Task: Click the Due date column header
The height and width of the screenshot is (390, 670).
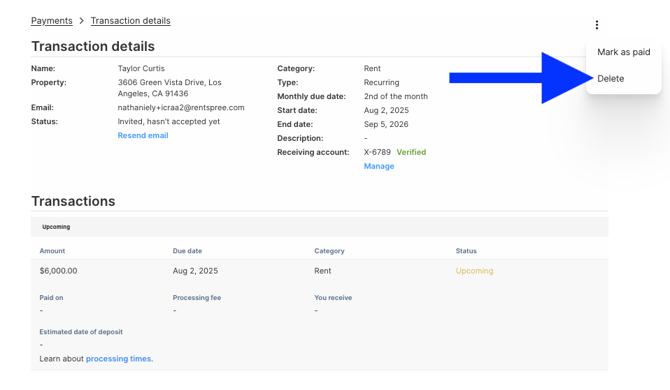Action: tap(187, 251)
